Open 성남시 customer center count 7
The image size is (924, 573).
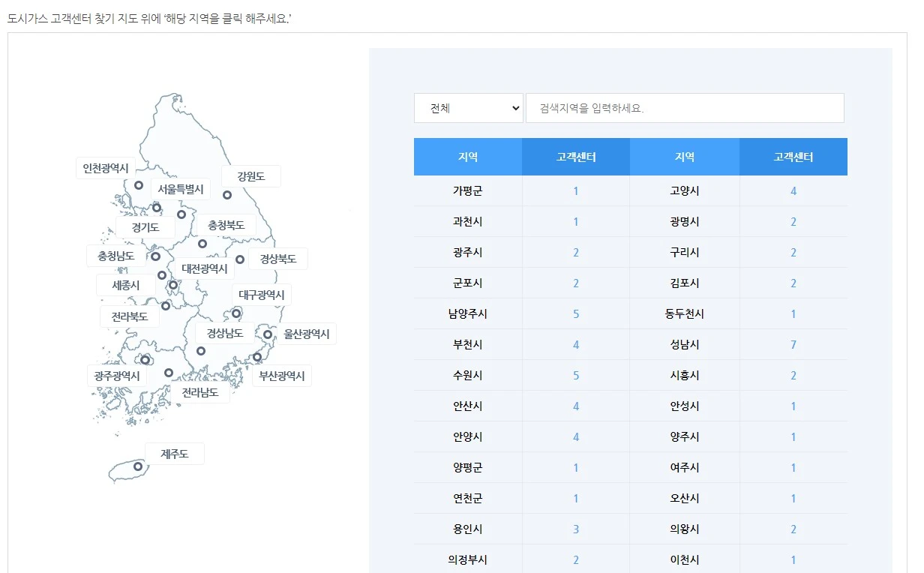pyautogui.click(x=793, y=345)
